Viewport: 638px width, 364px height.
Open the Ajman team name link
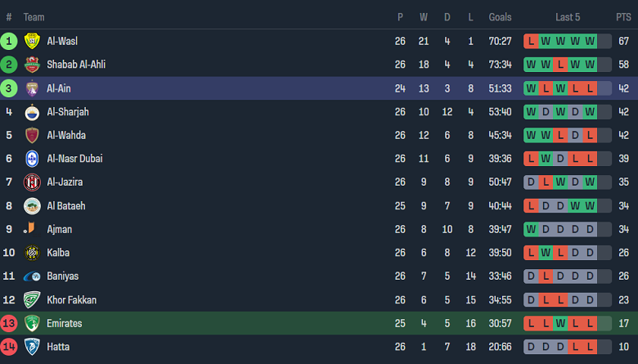(x=60, y=229)
